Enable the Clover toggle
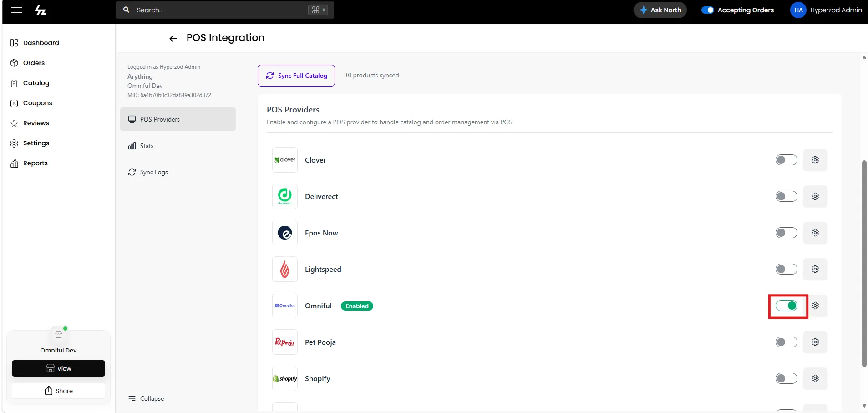The width and height of the screenshot is (868, 413). (786, 160)
